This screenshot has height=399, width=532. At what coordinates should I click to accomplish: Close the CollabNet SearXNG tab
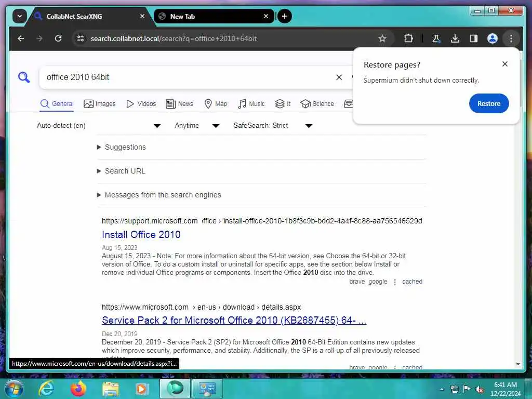pos(142,16)
